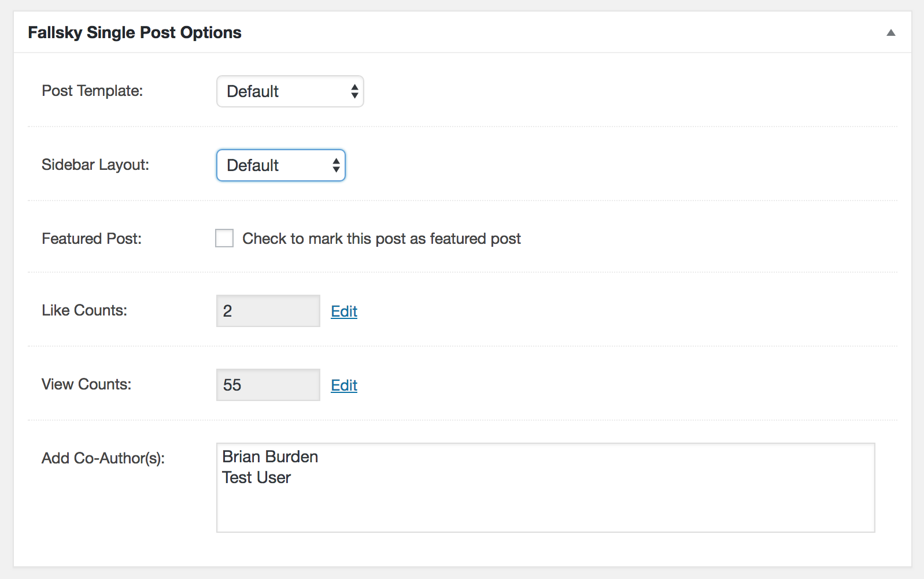Viewport: 924px width, 579px height.
Task: Mark this post as a featured post
Action: click(x=224, y=238)
